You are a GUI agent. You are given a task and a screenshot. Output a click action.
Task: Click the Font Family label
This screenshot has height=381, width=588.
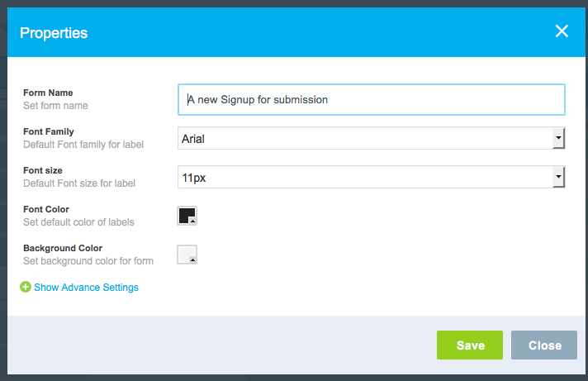click(x=49, y=131)
